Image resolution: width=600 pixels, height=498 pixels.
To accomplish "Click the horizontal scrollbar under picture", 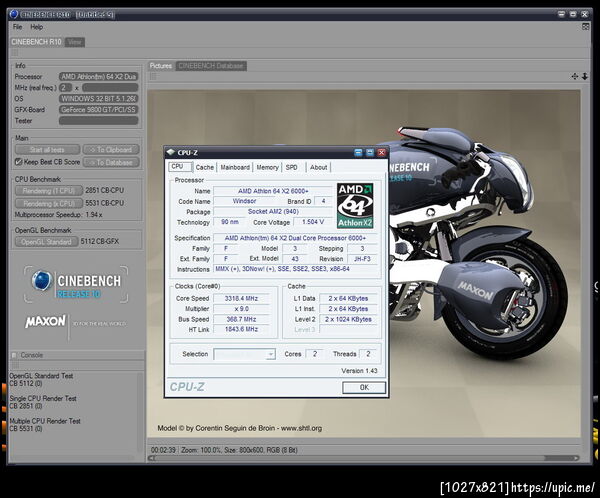I will click(x=364, y=458).
